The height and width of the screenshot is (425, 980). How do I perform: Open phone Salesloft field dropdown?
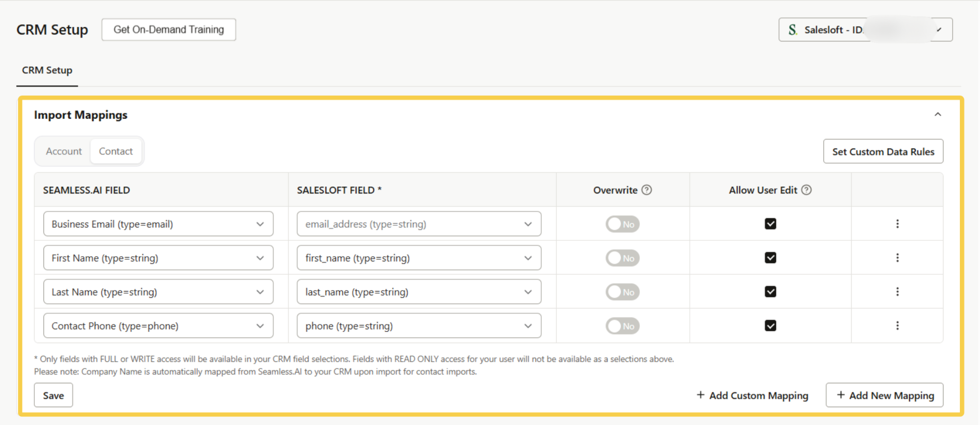419,326
